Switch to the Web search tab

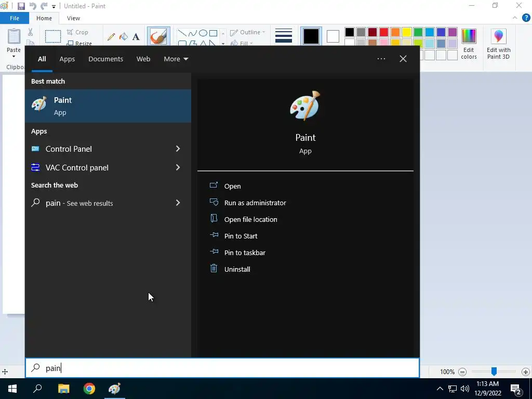click(x=143, y=59)
